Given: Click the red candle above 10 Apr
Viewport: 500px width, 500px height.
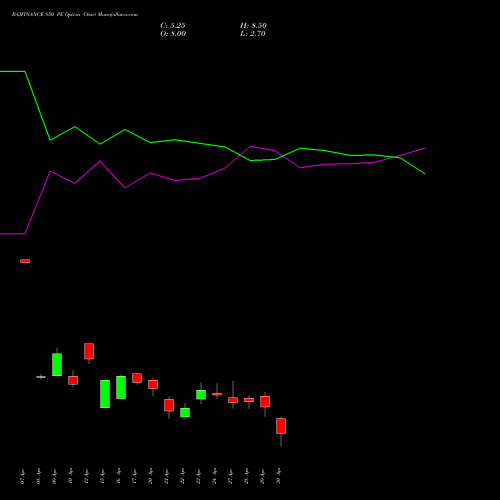Looking at the screenshot, I should pyautogui.click(x=73, y=380).
